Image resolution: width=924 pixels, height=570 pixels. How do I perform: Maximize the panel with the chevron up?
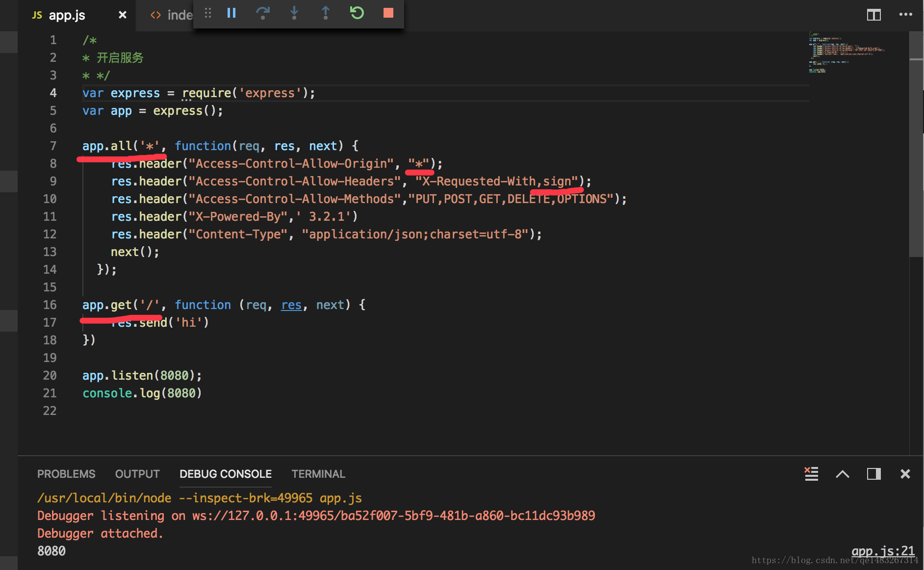click(x=843, y=474)
